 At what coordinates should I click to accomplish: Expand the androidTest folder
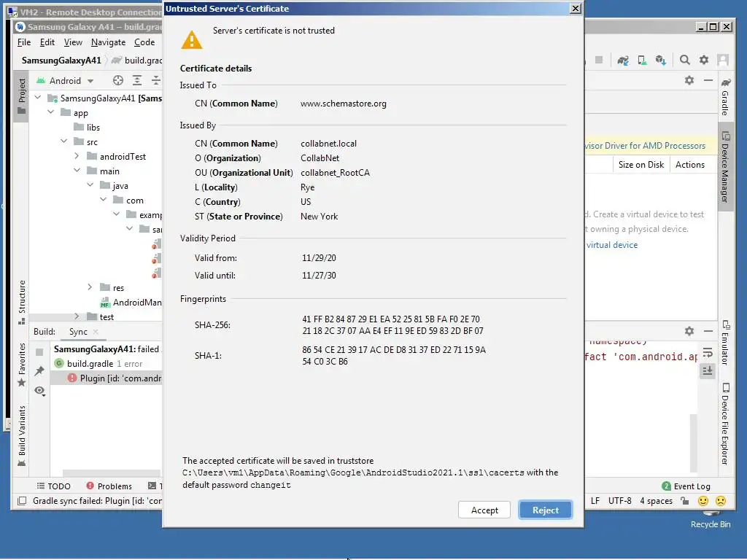tap(77, 156)
